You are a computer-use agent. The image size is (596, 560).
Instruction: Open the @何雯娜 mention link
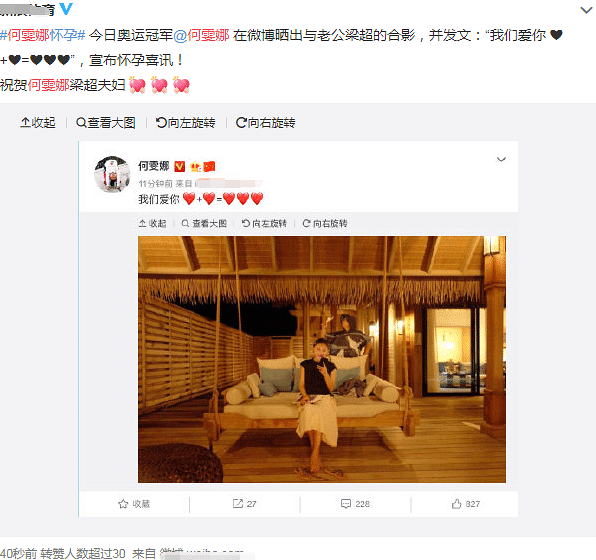[x=201, y=35]
